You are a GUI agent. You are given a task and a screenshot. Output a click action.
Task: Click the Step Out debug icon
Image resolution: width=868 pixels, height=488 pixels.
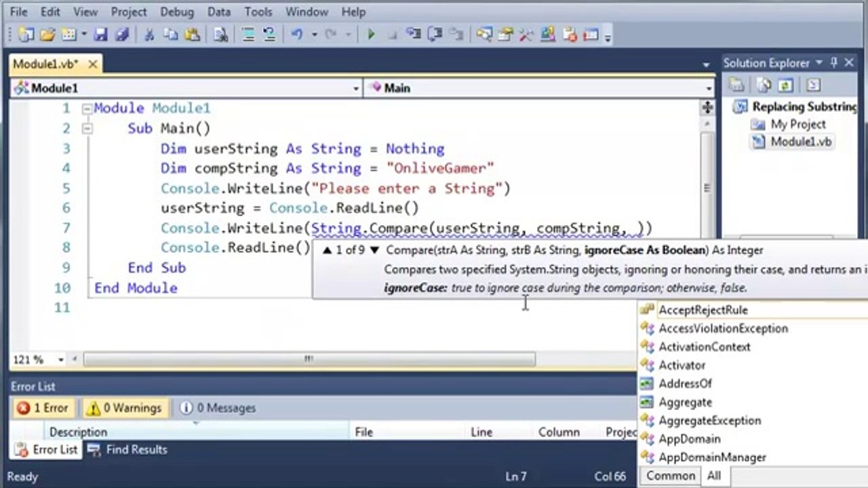456,35
